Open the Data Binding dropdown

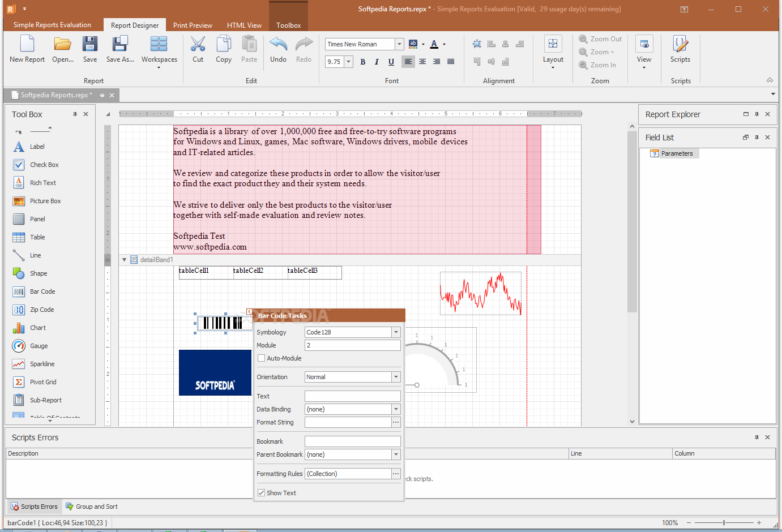[x=396, y=409]
